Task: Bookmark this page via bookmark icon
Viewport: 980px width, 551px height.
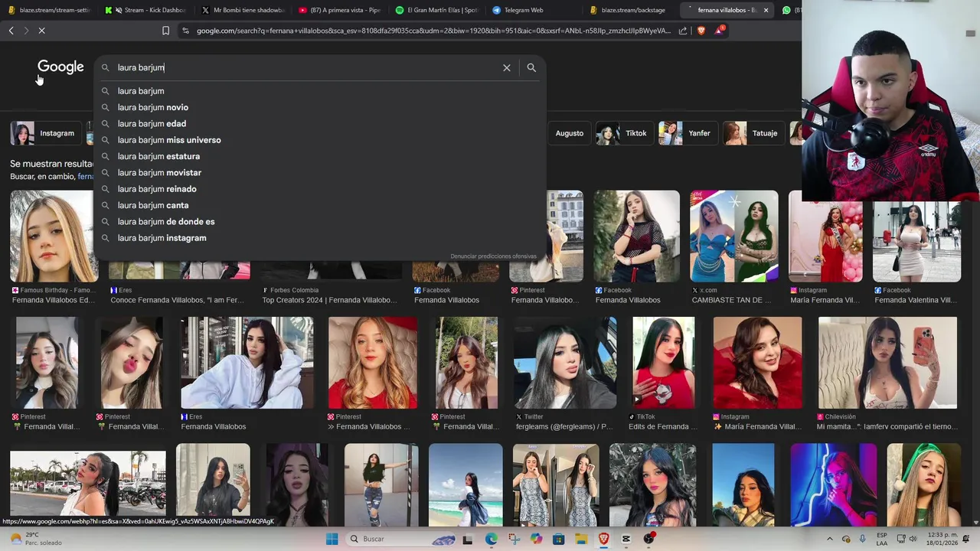Action: pyautogui.click(x=165, y=31)
